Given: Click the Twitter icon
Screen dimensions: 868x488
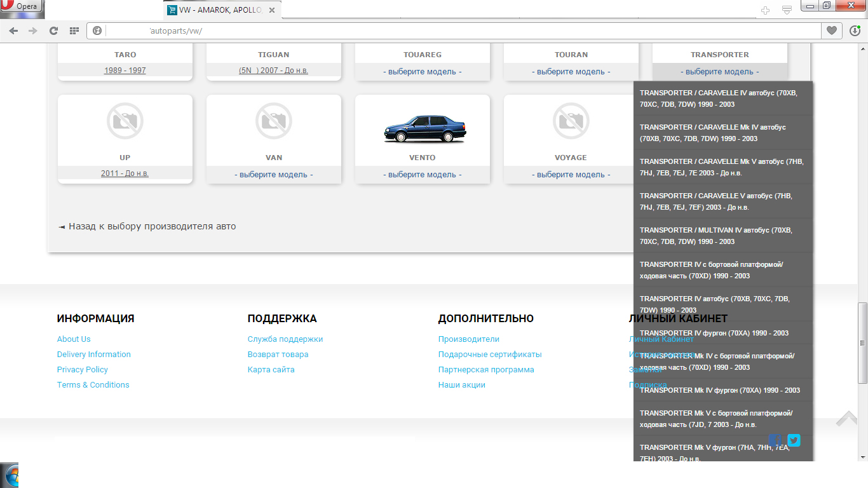Looking at the screenshot, I should [x=794, y=440].
